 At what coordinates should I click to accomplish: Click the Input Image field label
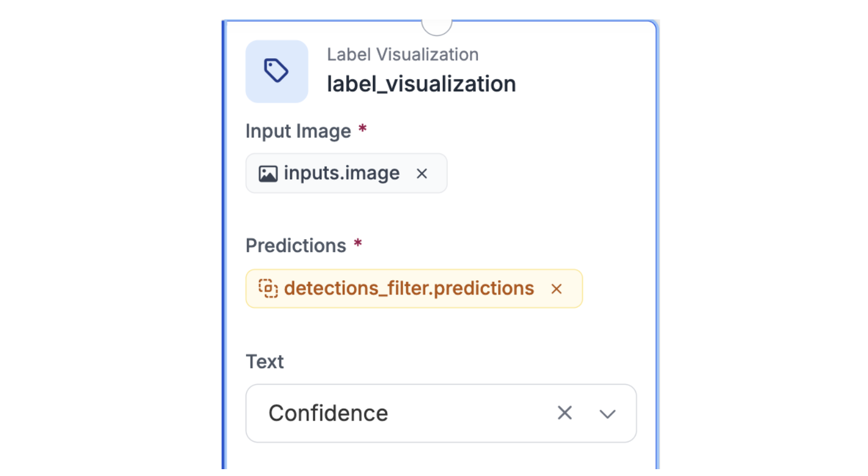298,131
